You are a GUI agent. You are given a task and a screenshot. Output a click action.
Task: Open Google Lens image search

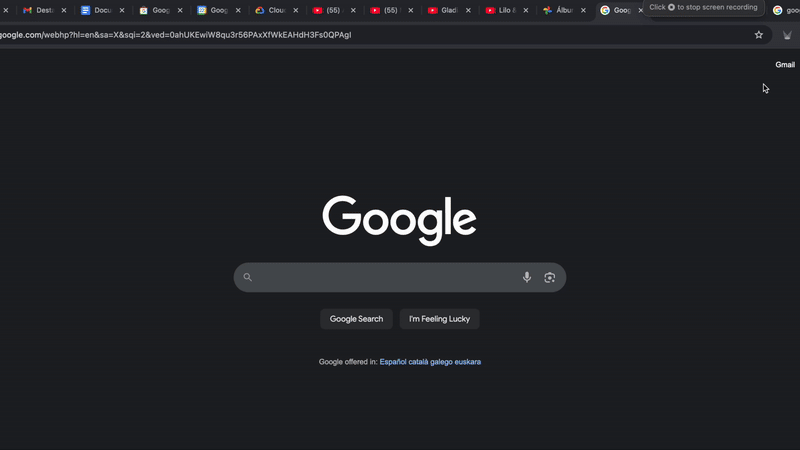(549, 277)
